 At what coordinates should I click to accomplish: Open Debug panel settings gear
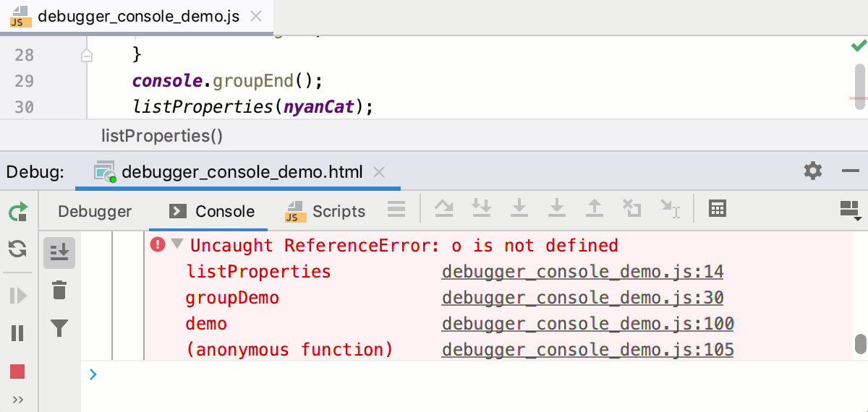[813, 171]
